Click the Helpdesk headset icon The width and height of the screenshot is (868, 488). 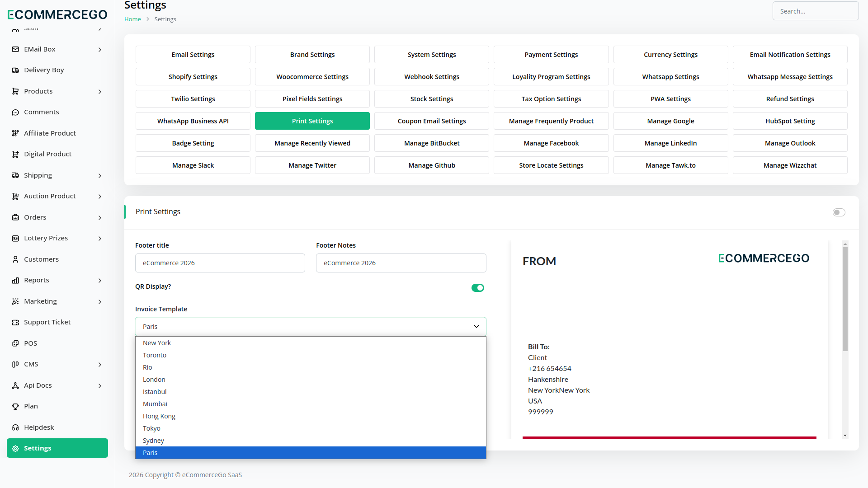click(15, 427)
